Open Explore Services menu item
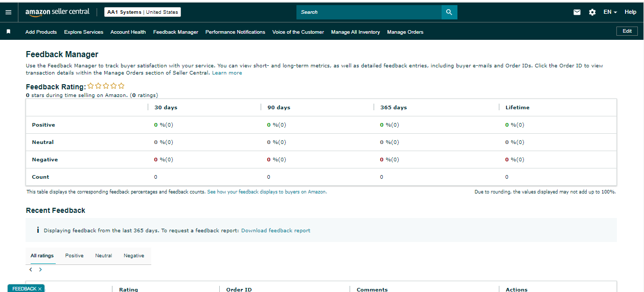The image size is (644, 292). pos(84,32)
